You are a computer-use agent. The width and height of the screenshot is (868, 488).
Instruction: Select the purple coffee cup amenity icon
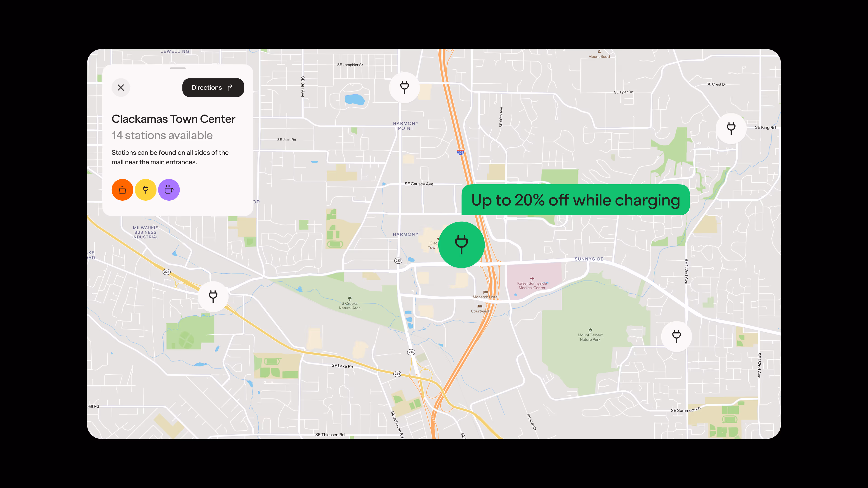click(x=169, y=190)
